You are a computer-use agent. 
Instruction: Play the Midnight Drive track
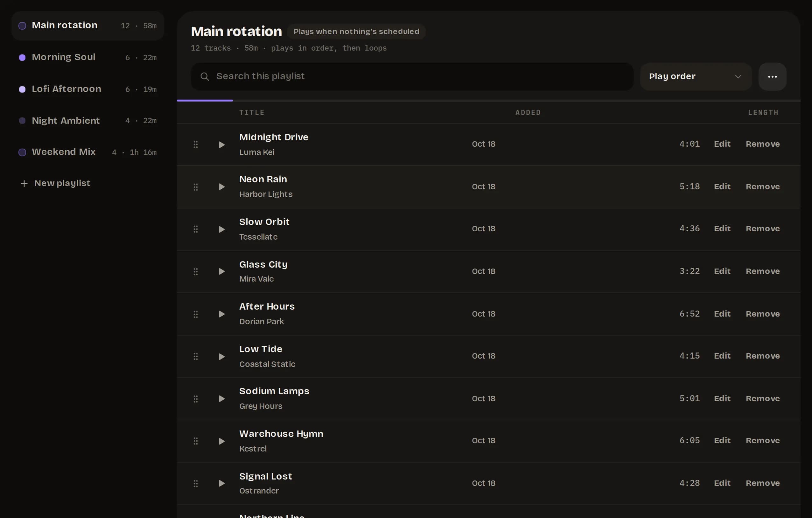click(x=221, y=145)
